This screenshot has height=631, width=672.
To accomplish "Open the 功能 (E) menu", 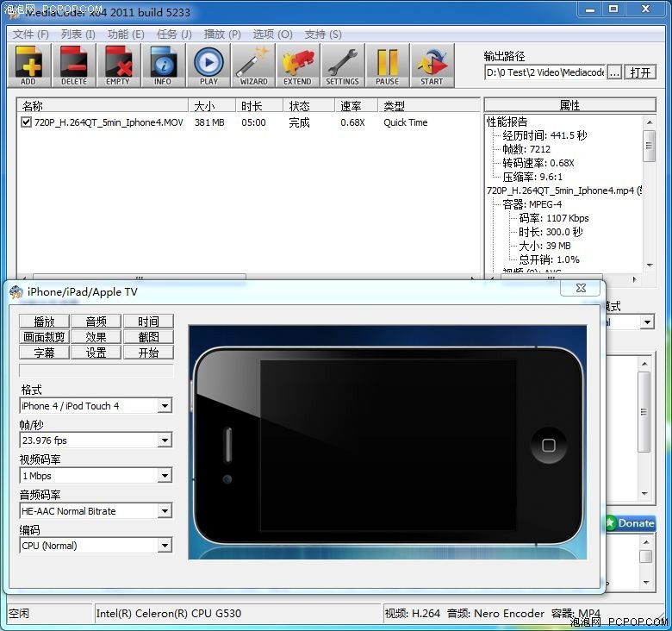I will (x=126, y=34).
